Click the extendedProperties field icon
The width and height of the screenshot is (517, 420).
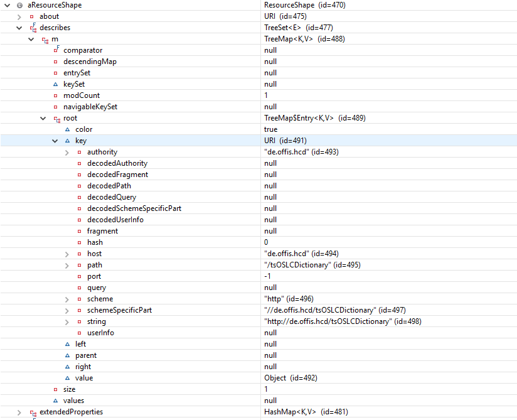click(33, 413)
